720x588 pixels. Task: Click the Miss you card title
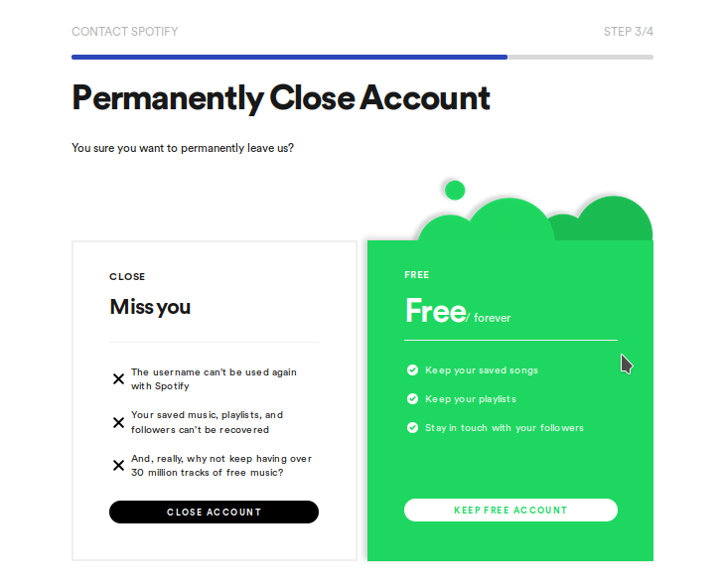[x=150, y=307]
